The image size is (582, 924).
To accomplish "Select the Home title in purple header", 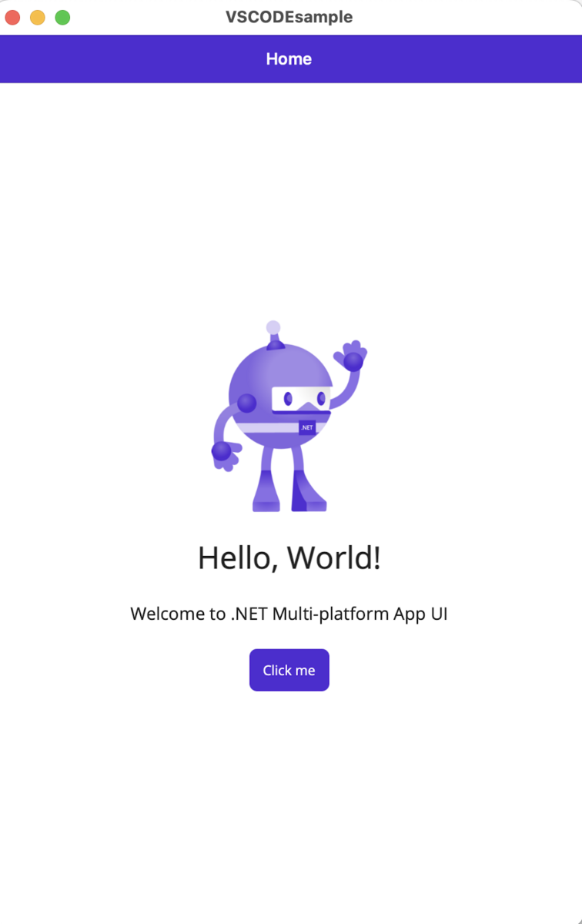I will coord(289,59).
